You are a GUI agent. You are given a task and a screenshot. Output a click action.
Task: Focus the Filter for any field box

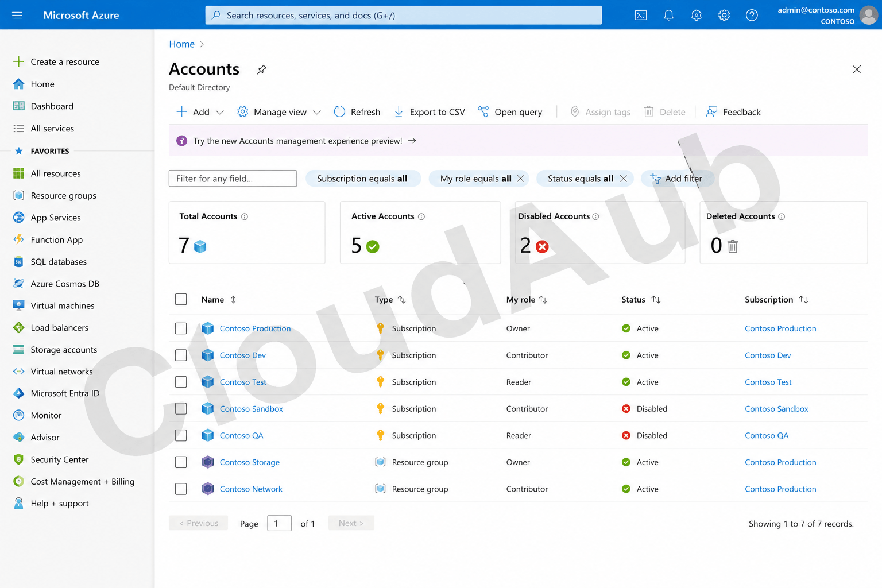click(233, 179)
